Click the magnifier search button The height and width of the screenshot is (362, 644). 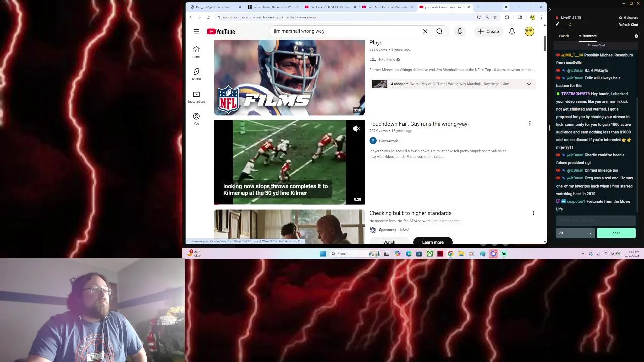coord(439,31)
